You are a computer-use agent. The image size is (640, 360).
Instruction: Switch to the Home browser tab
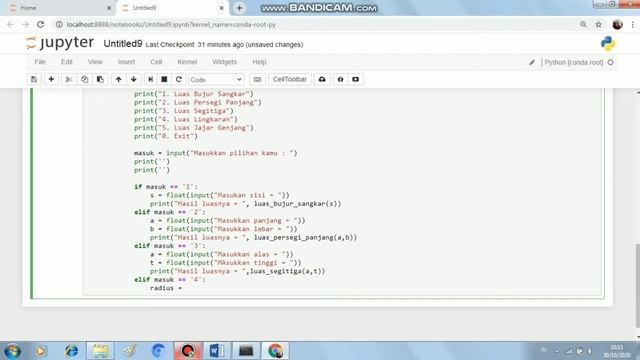[x=57, y=8]
